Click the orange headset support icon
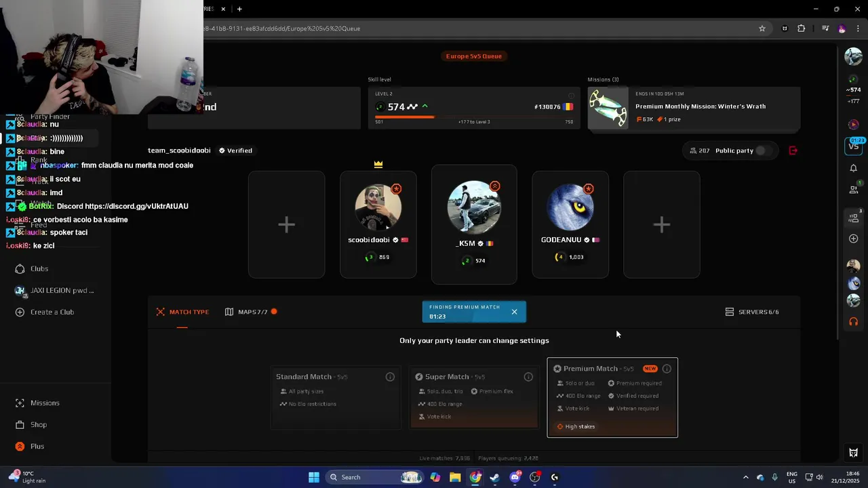The width and height of the screenshot is (868, 488). (x=854, y=321)
